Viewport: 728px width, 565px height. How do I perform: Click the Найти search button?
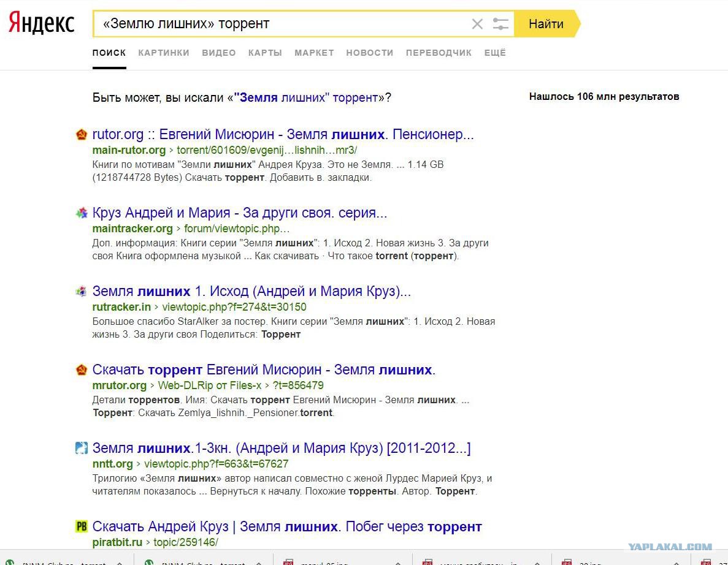click(546, 24)
